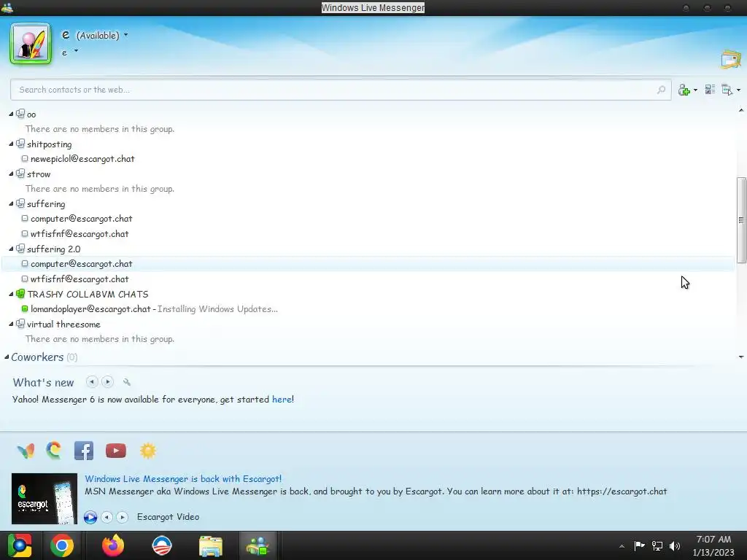Screen dimensions: 747x560
Task: Launch Firefox from taskbar
Action: tap(113, 545)
